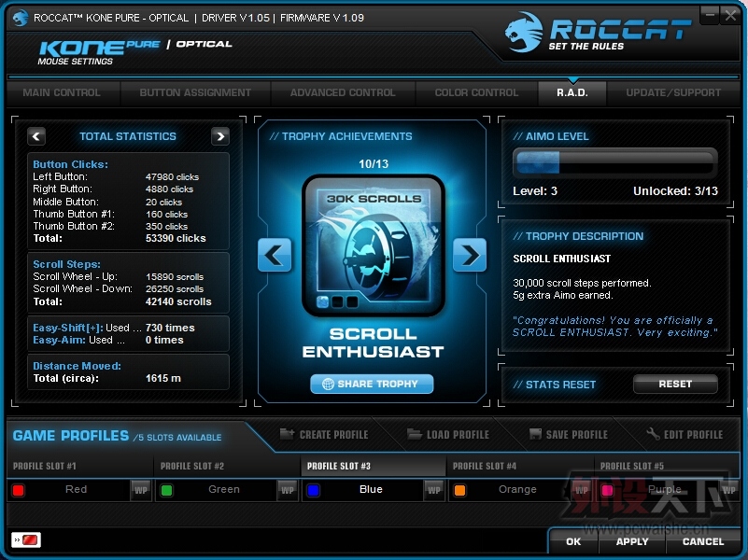
Task: Show previous trophy with left arrow
Action: pos(275,255)
